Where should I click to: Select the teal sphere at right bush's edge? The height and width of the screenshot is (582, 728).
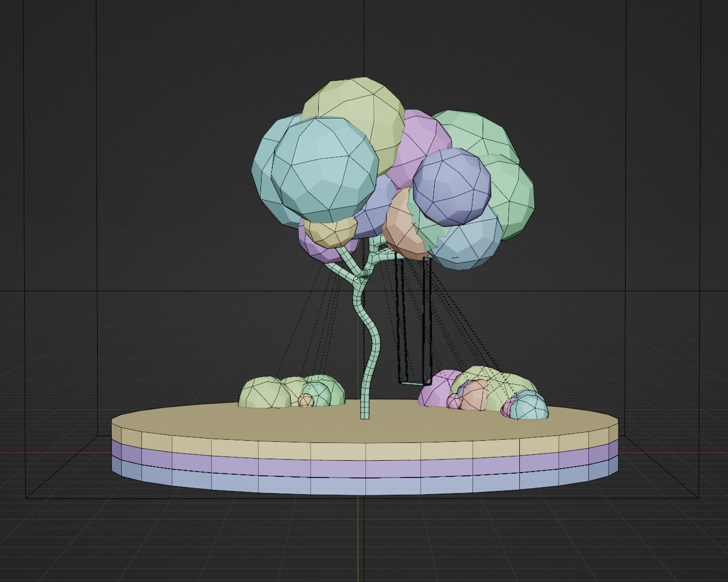tap(530, 407)
